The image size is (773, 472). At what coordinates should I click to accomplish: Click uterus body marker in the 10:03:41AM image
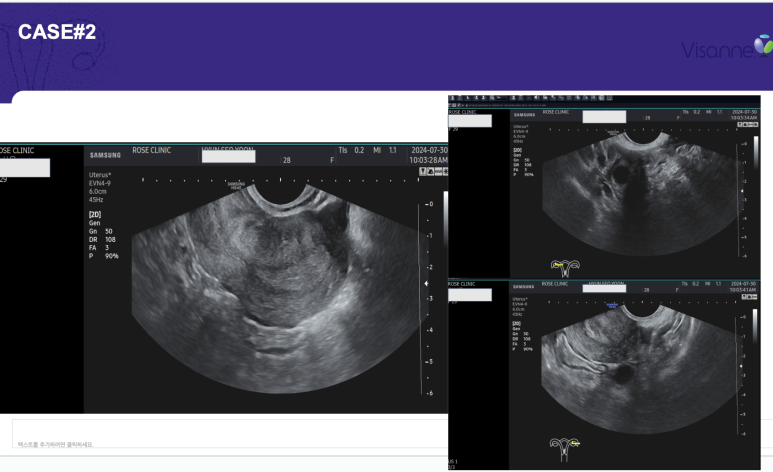point(565,448)
